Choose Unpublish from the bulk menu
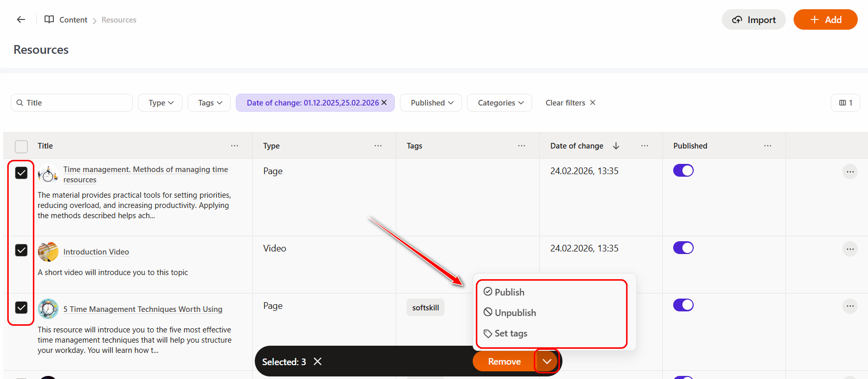This screenshot has width=868, height=379. tap(515, 312)
